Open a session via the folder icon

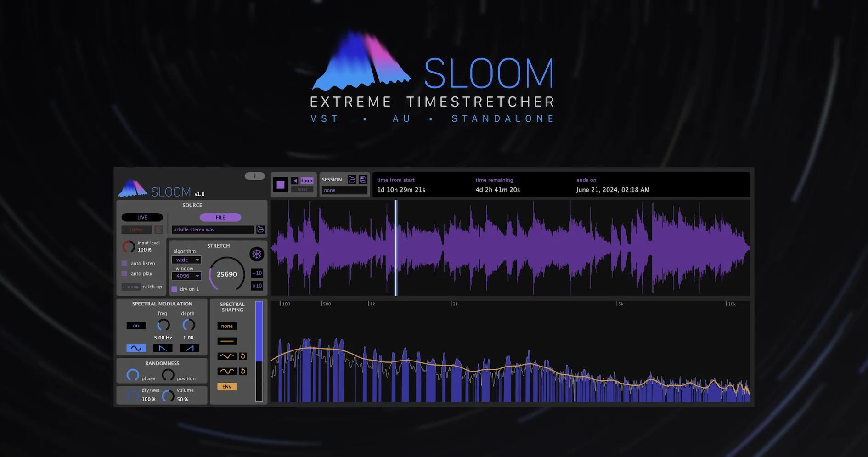[x=352, y=179]
